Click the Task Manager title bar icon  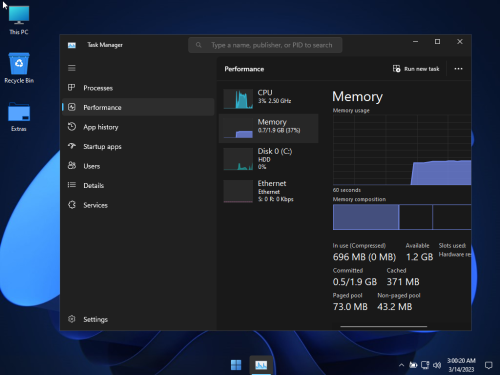pyautogui.click(x=72, y=45)
